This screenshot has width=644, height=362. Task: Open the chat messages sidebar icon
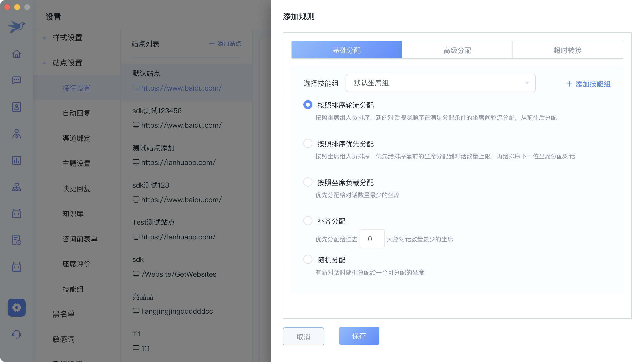(17, 80)
